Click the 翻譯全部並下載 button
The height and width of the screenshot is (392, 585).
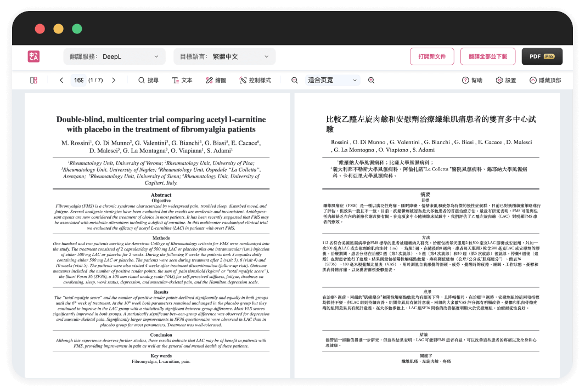click(488, 56)
